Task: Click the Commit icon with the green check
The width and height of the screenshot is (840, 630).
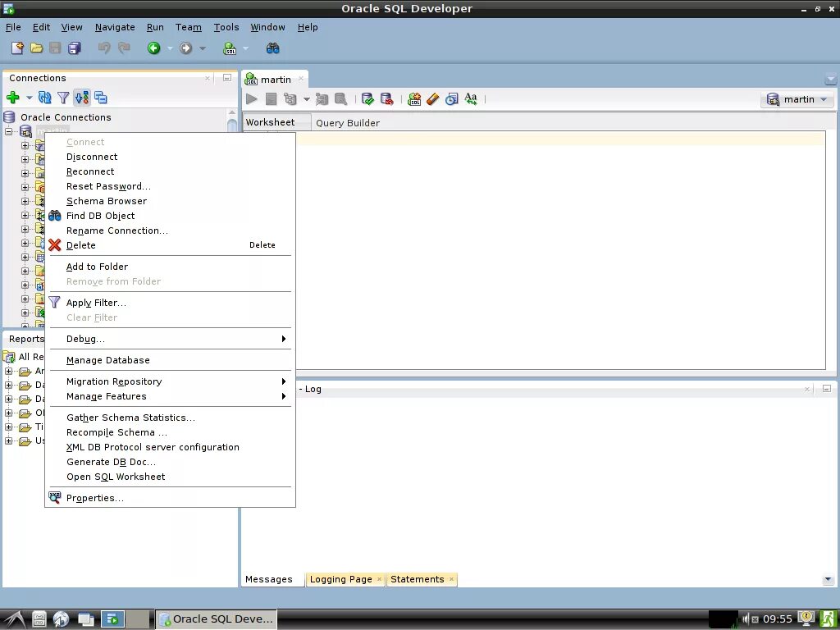Action: tap(367, 99)
